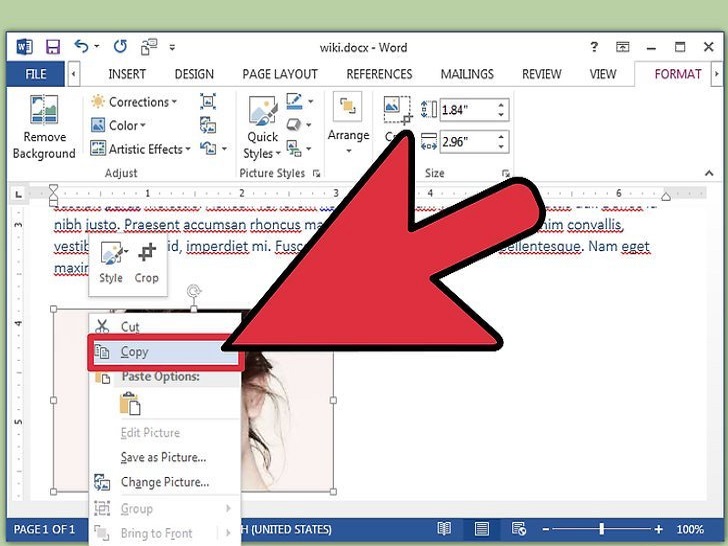The height and width of the screenshot is (546, 728).
Task: Choose Change Picture from context menu
Action: click(164, 482)
